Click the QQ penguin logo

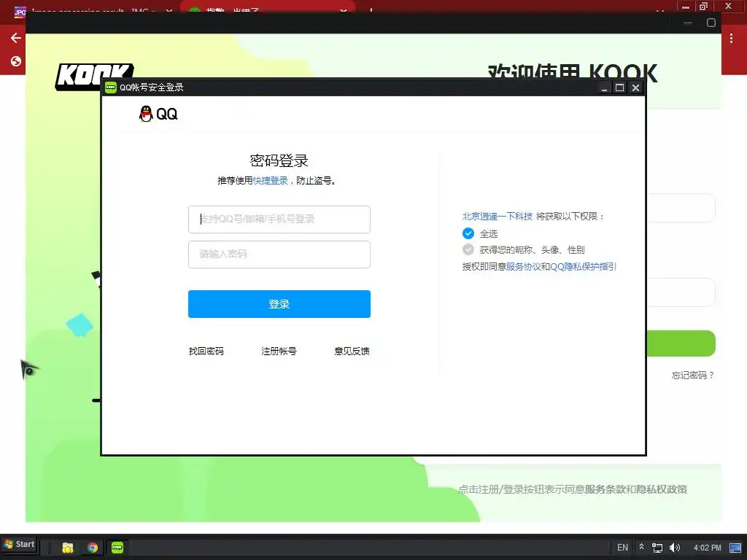(146, 114)
